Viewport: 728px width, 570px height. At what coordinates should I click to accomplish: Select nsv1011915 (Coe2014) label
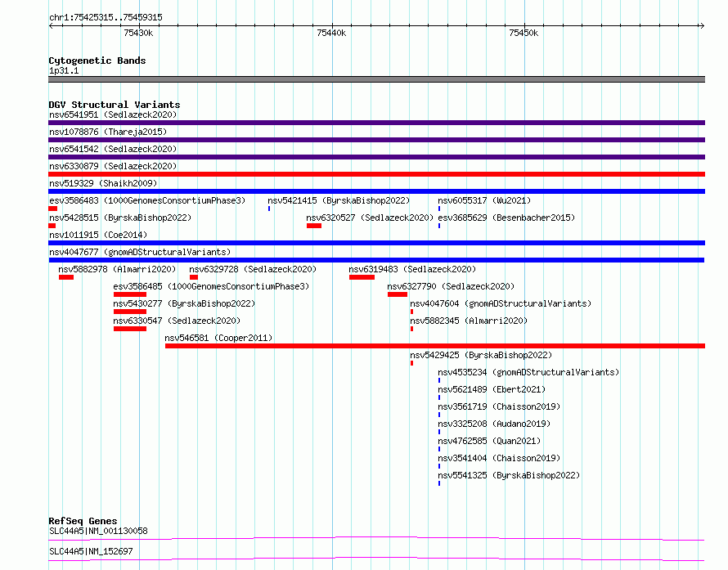98,235
